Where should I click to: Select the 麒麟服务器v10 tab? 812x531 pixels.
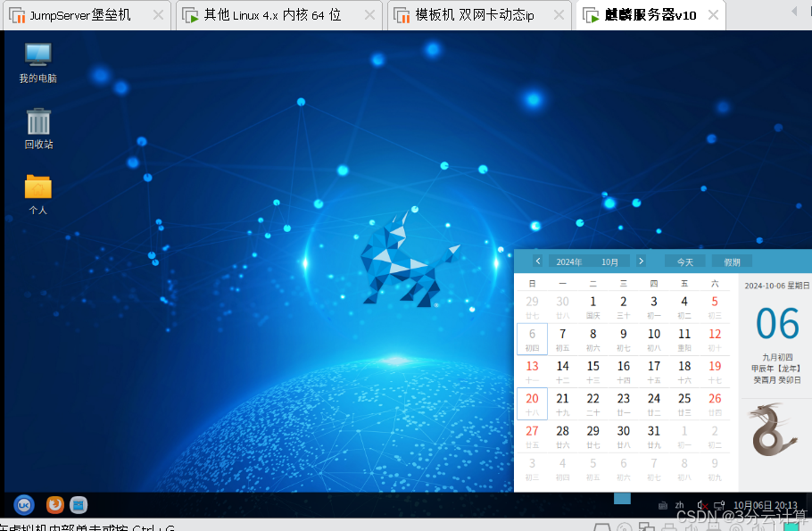(650, 15)
